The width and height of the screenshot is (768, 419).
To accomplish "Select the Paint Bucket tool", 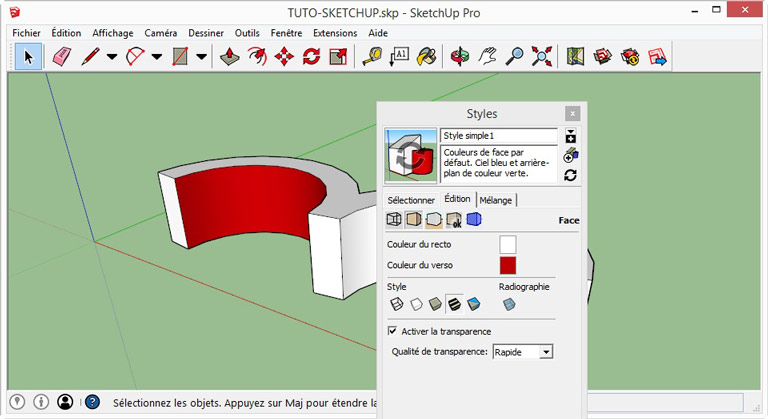I will point(427,57).
